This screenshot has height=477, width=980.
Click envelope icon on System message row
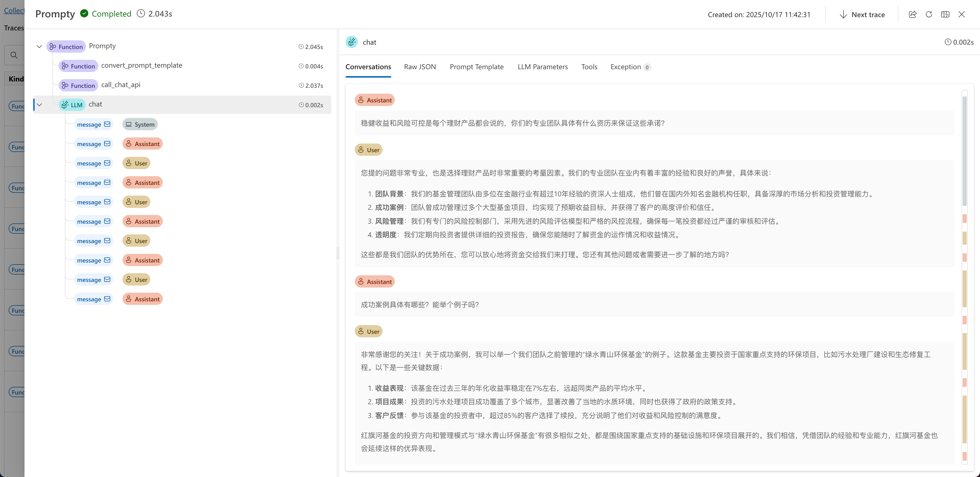[107, 124]
